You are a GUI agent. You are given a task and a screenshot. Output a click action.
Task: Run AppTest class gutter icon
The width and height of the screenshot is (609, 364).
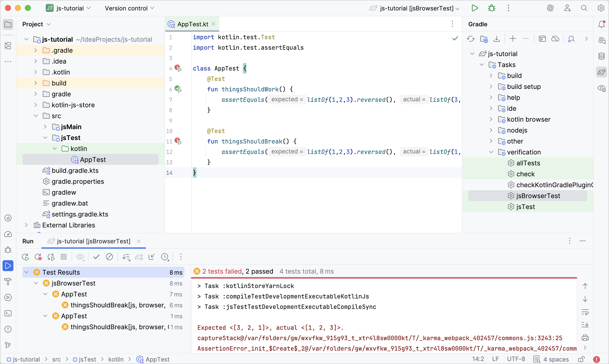click(x=178, y=68)
